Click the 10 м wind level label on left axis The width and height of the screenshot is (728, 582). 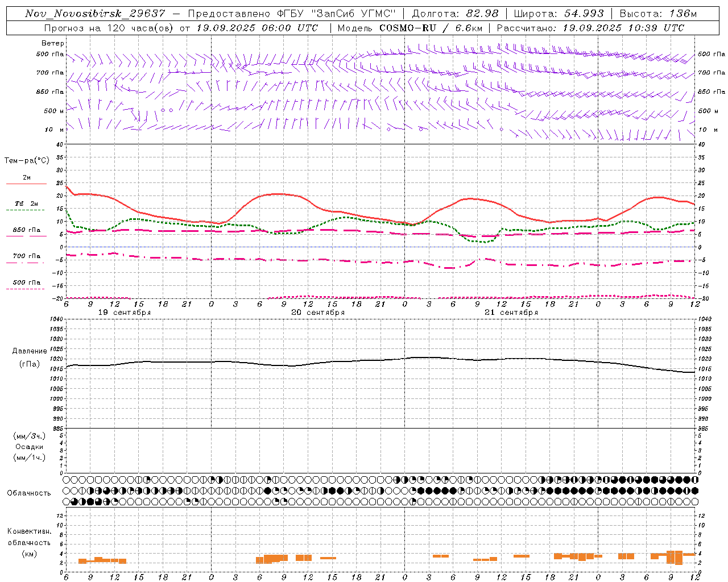pos(54,130)
